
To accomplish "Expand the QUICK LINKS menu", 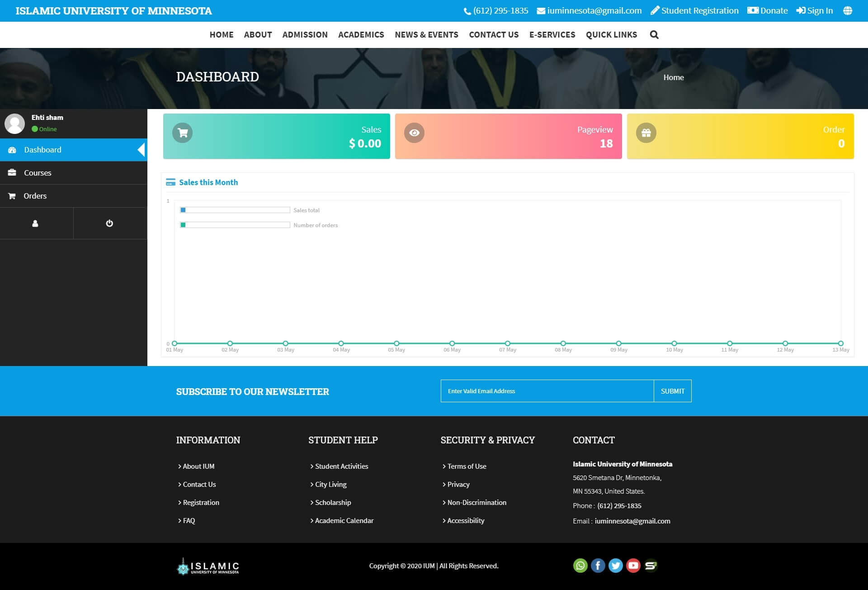I will coord(611,35).
